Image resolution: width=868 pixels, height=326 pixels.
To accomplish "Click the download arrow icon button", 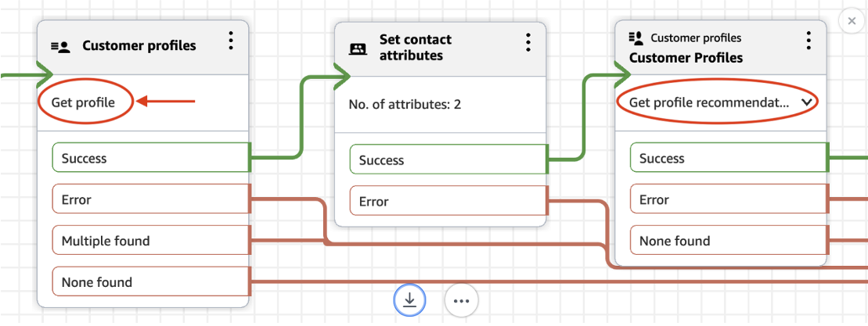I will click(x=410, y=299).
